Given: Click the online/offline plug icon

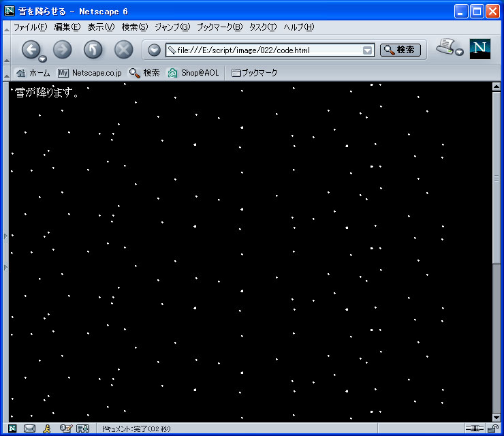Looking at the screenshot, I should [x=475, y=429].
